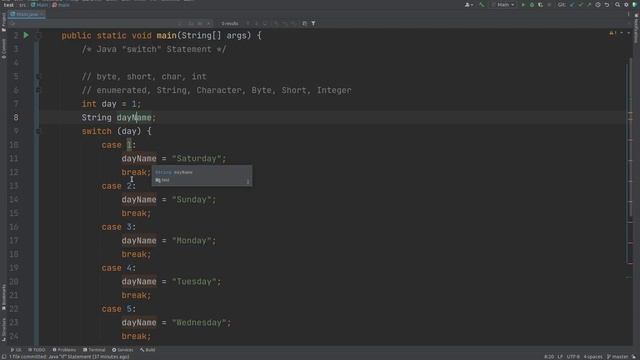Open the Main run configuration dropdown
The width and height of the screenshot is (640, 360).
coord(503,5)
